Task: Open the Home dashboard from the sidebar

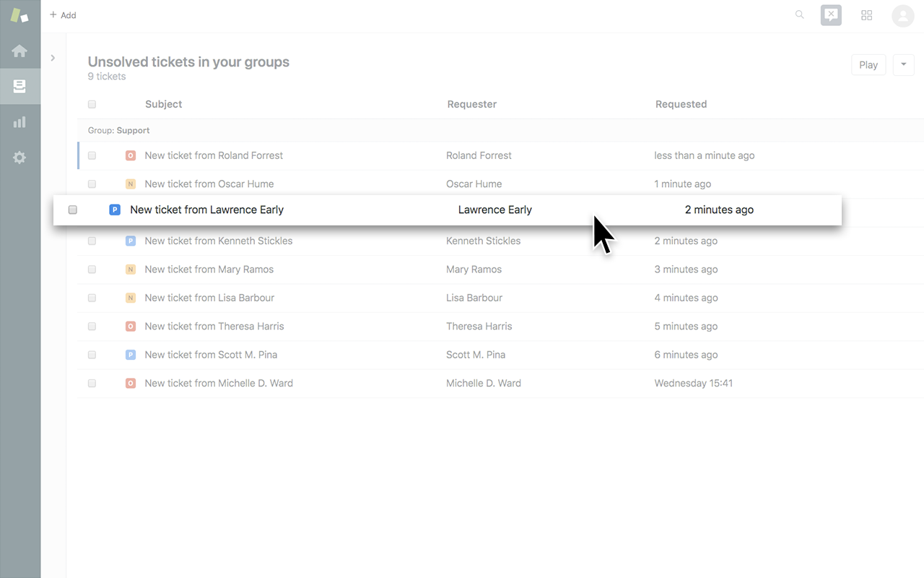Action: 19,51
